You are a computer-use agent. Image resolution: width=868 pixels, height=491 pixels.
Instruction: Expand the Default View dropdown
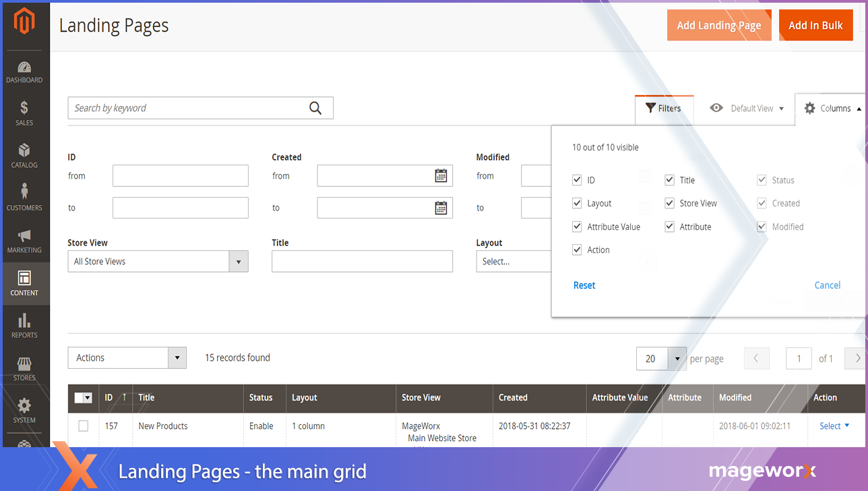(x=747, y=108)
